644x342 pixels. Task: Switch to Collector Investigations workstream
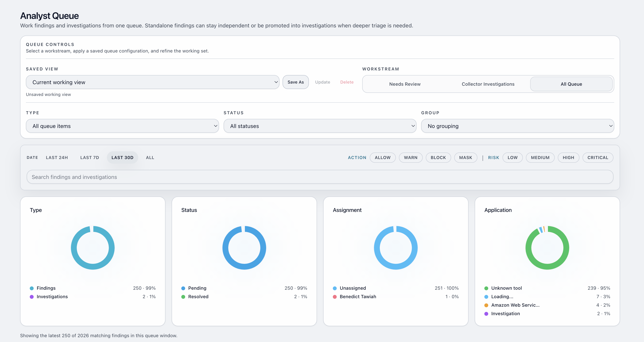(x=488, y=84)
